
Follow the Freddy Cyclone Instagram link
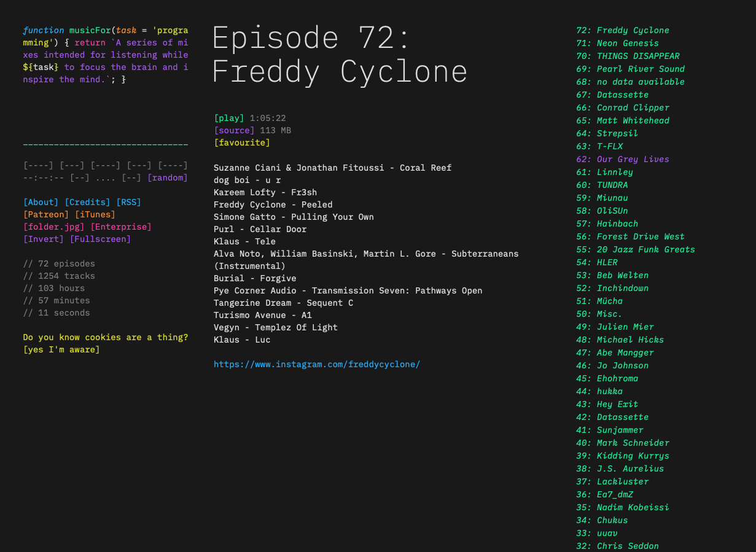pos(317,364)
